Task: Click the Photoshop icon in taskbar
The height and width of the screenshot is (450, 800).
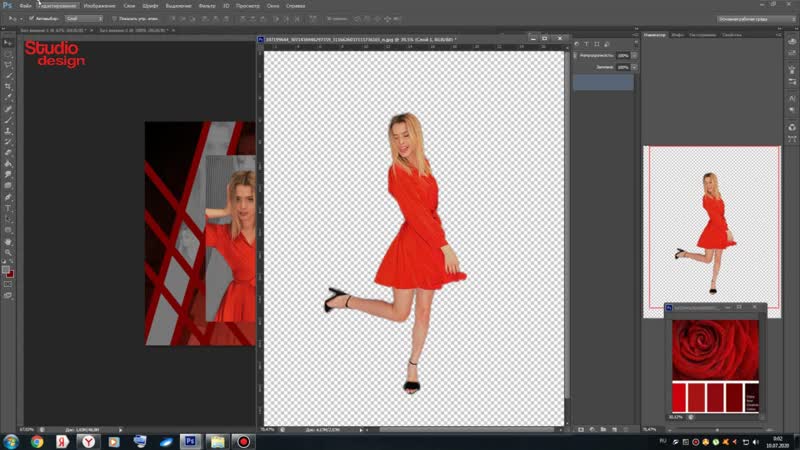Action: point(190,440)
